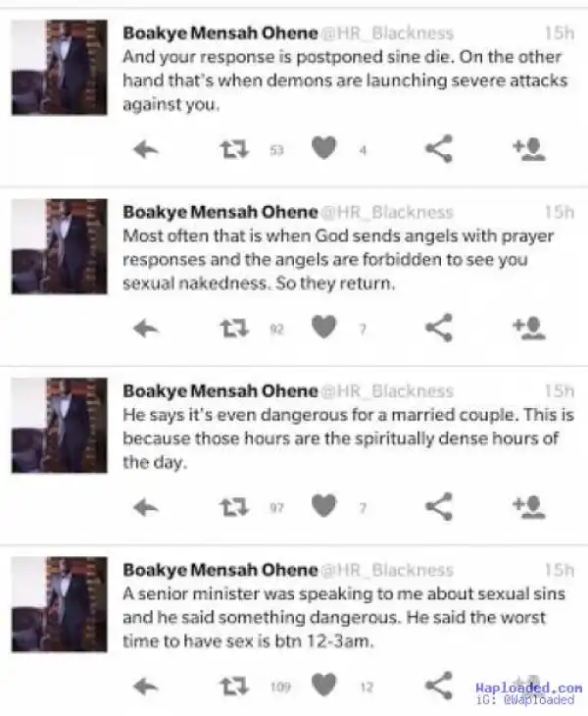
Task: Like the 'married couple' tweet
Action: click(x=324, y=506)
